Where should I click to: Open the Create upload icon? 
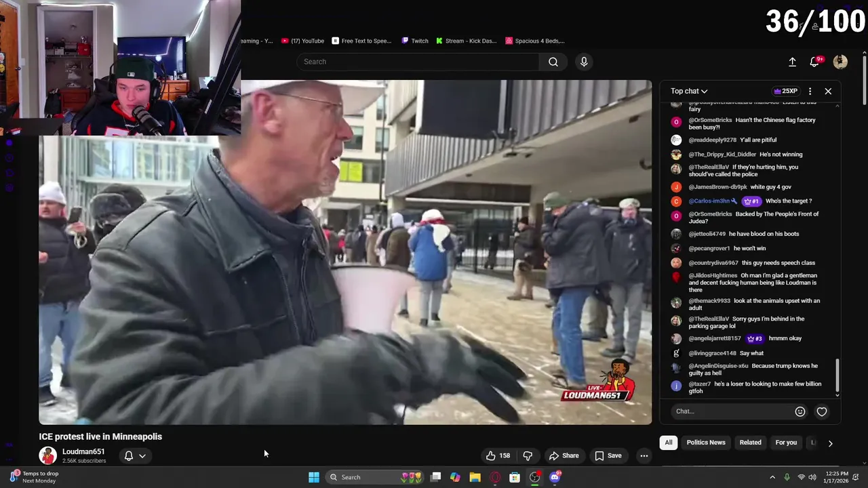pyautogui.click(x=792, y=62)
